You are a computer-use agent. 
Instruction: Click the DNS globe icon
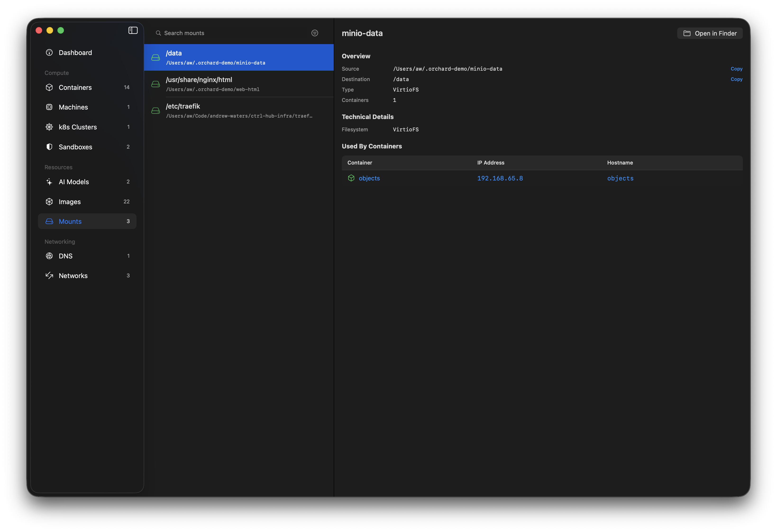(49, 256)
